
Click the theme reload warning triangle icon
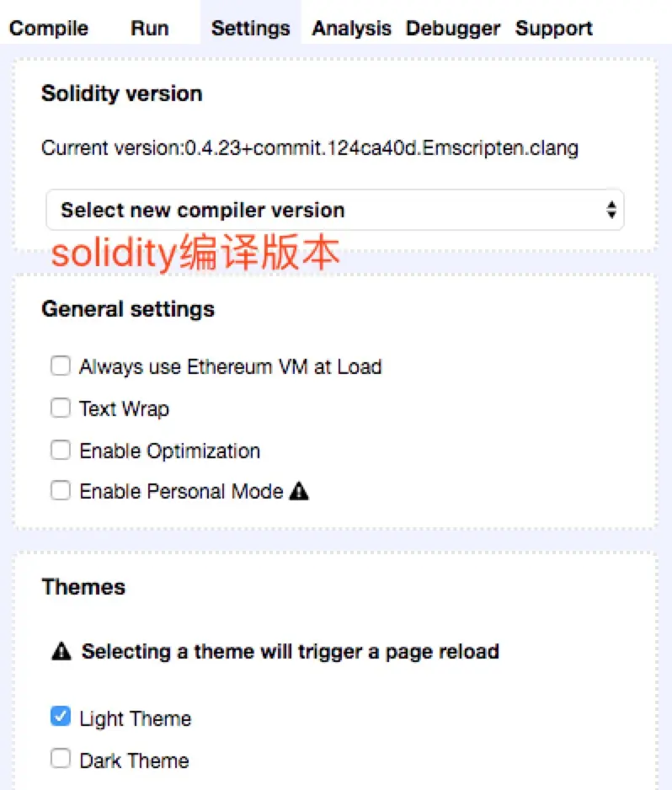click(x=61, y=652)
